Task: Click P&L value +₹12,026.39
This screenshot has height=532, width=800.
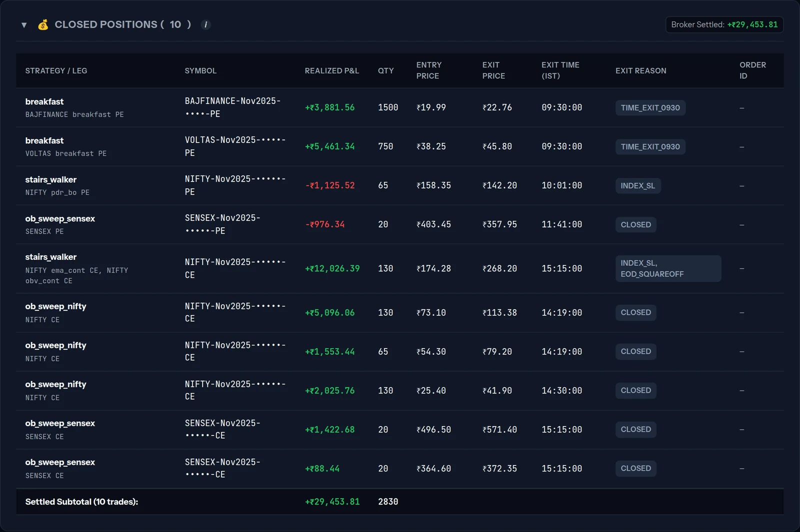Action: point(332,268)
